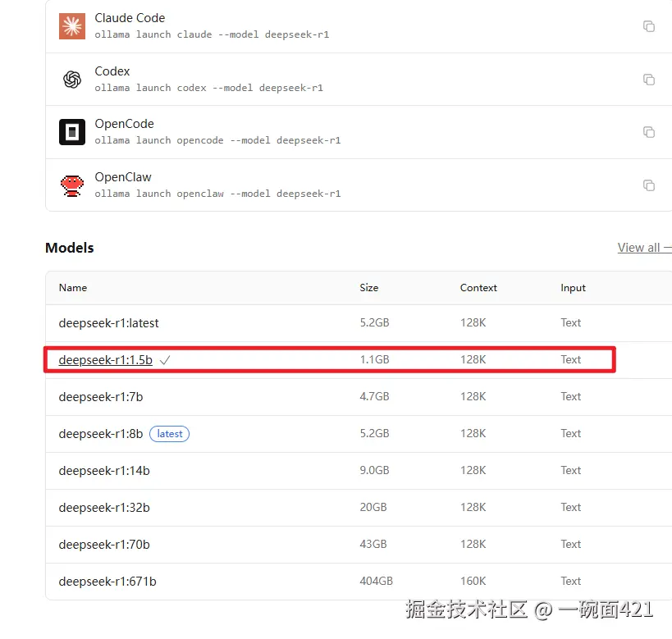Screen dimensions: 672x639
Task: Copy the OpenClaw launch command
Action: coord(649,185)
